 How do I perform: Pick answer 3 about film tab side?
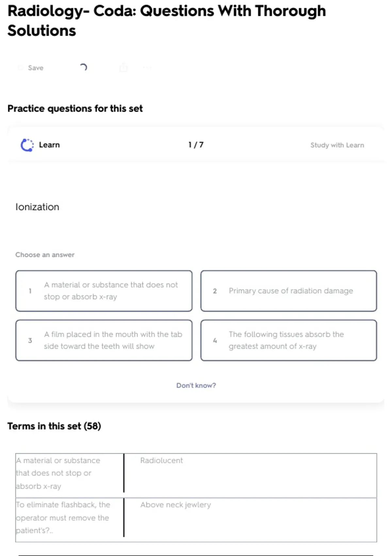104,340
